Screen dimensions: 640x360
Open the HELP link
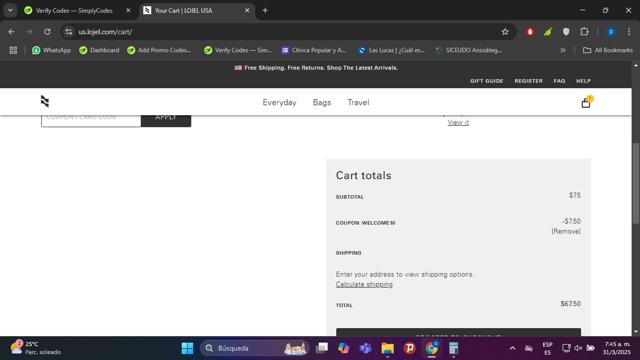pos(583,81)
